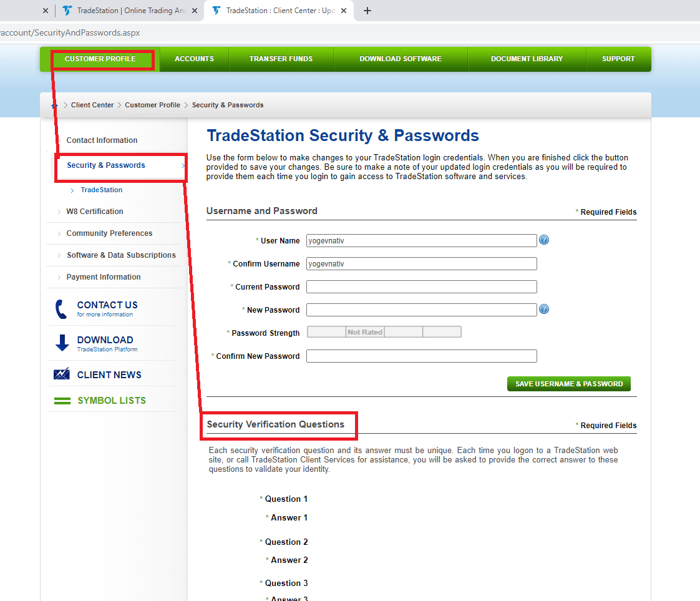Click the Download arrow icon
700x601 pixels.
point(62,343)
